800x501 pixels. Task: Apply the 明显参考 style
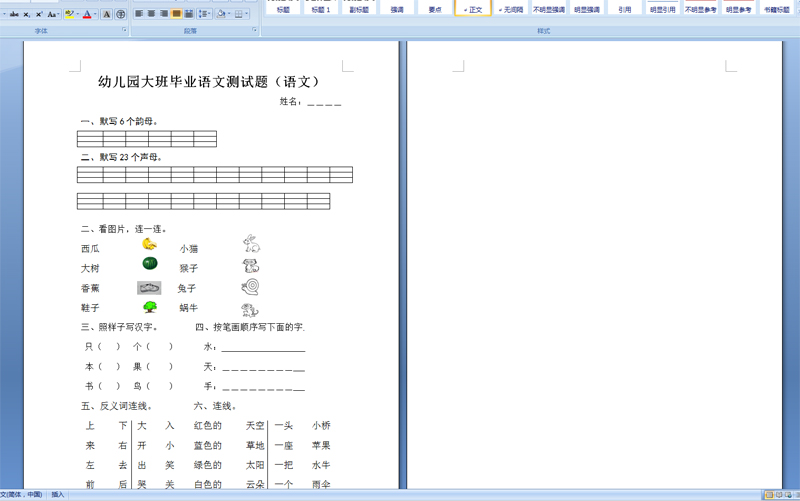(x=738, y=8)
